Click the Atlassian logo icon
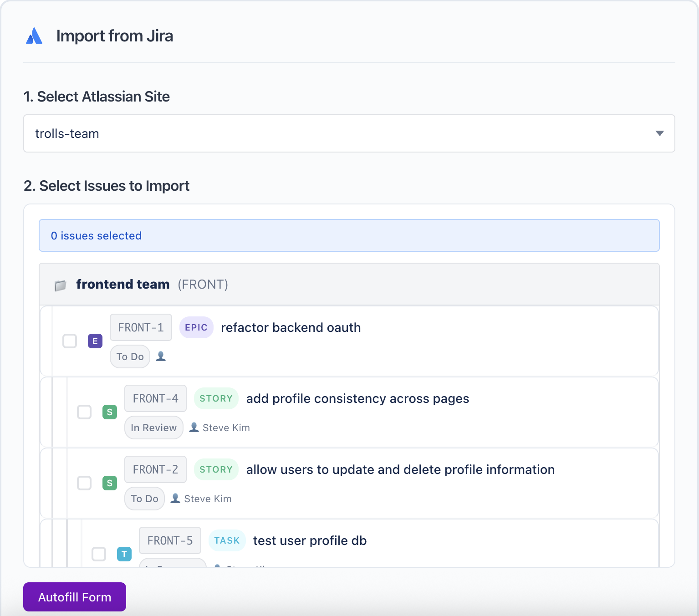The width and height of the screenshot is (699, 616). [34, 35]
